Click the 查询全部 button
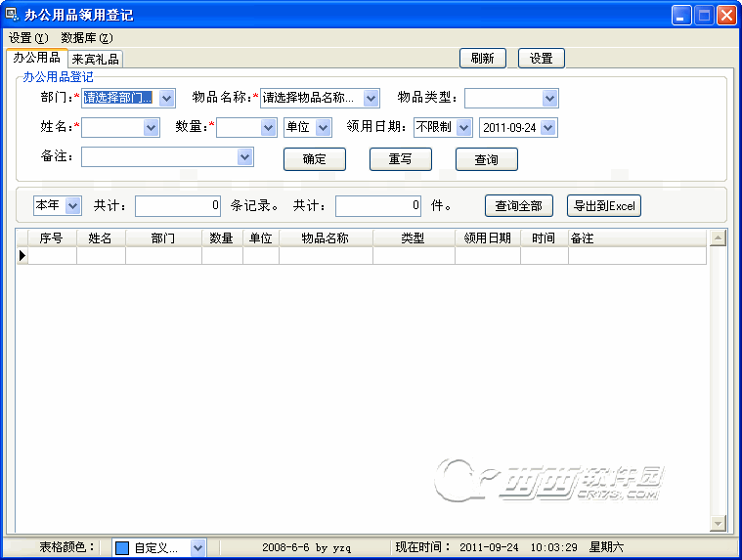 point(519,206)
